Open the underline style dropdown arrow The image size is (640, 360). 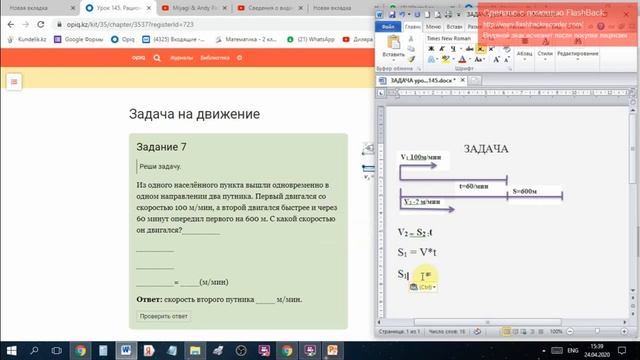pyautogui.click(x=460, y=49)
